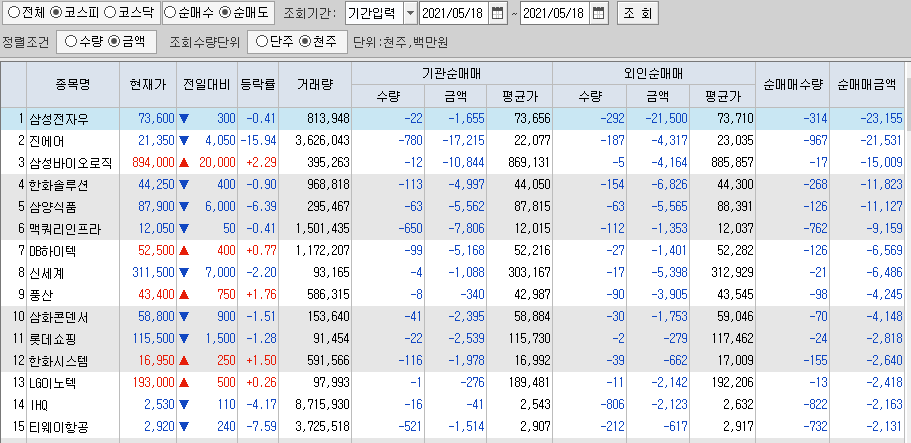Select the 맥쿼리인프라 stock name
This screenshot has height=443, width=911.
point(64,229)
